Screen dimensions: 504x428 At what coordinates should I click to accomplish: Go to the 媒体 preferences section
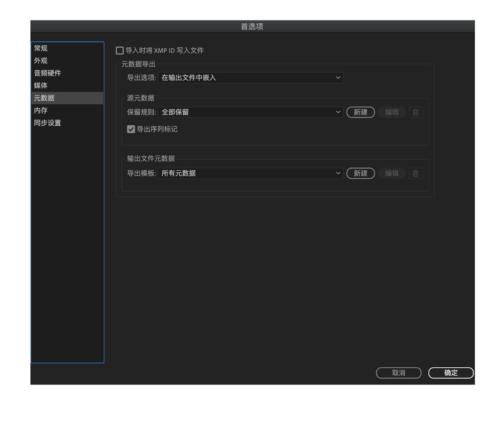pyautogui.click(x=40, y=86)
